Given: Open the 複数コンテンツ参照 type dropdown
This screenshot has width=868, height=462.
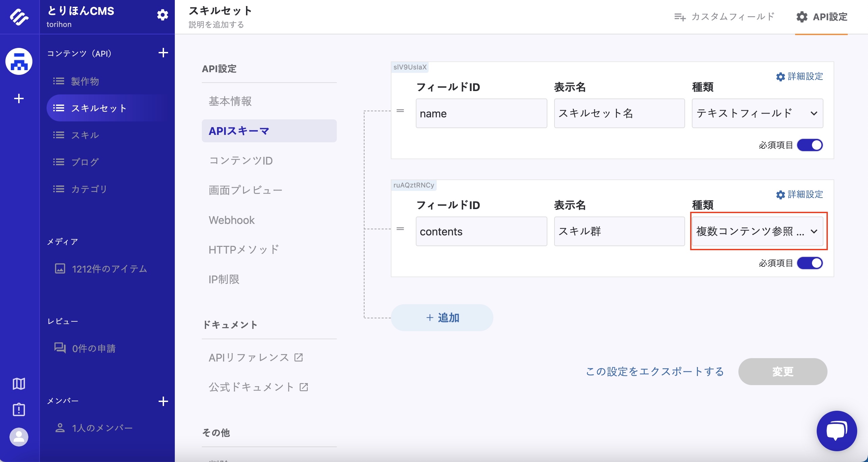Looking at the screenshot, I should tap(757, 231).
